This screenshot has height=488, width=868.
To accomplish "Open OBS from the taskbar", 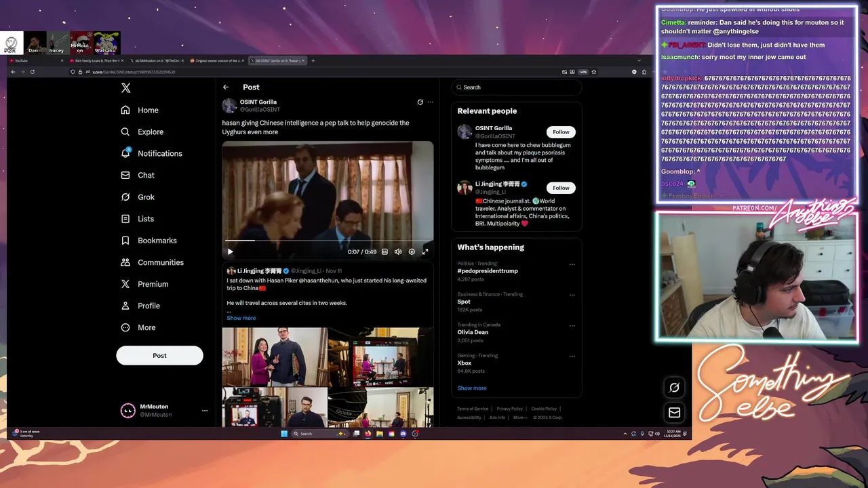I will click(x=415, y=434).
